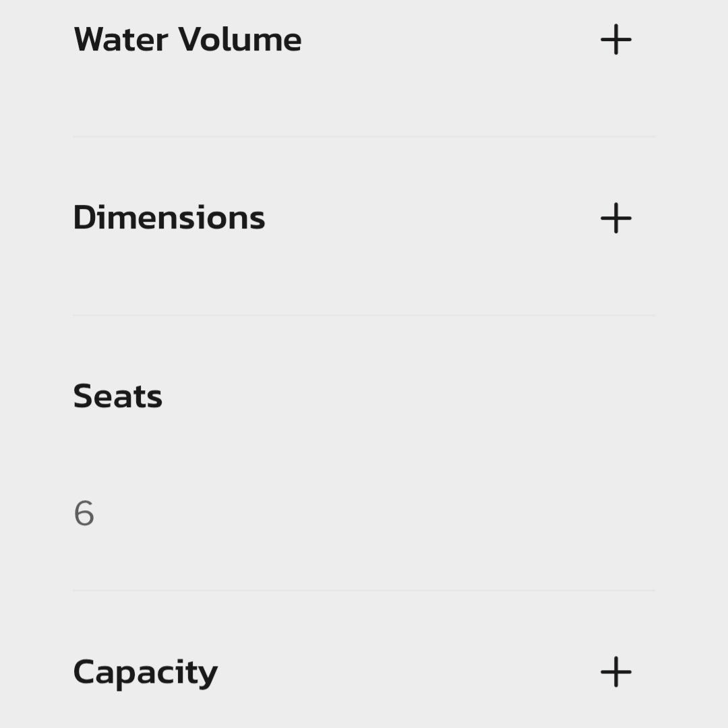Reveal Capacity details using its plus sign

pos(615,672)
